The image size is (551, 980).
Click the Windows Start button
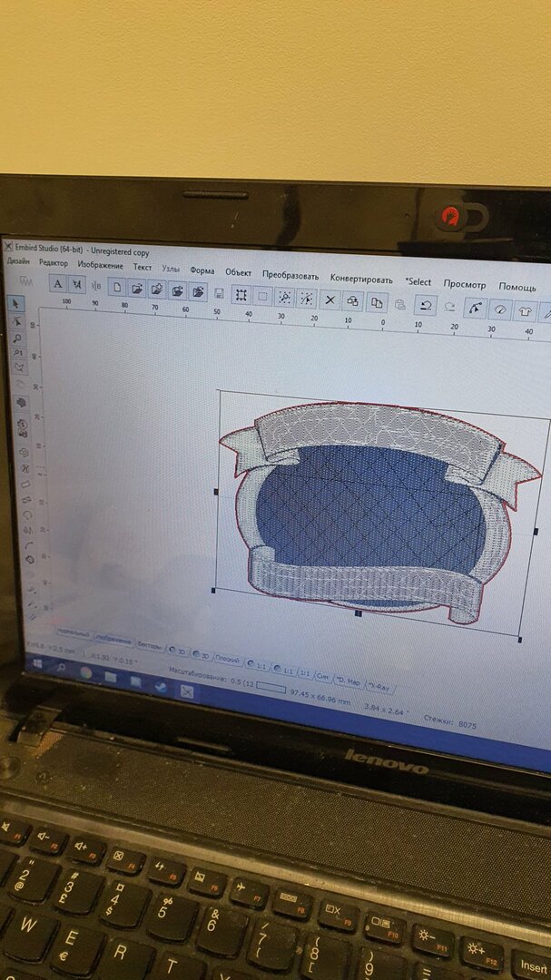tap(37, 663)
